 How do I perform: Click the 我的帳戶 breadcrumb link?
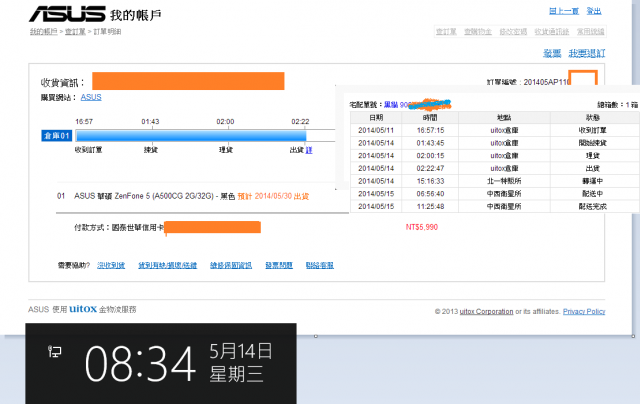(43, 31)
